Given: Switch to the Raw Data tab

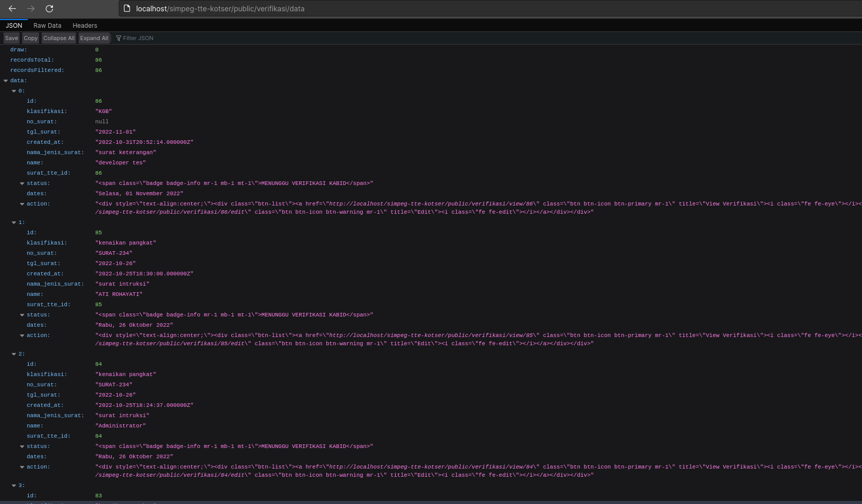Looking at the screenshot, I should tap(47, 25).
